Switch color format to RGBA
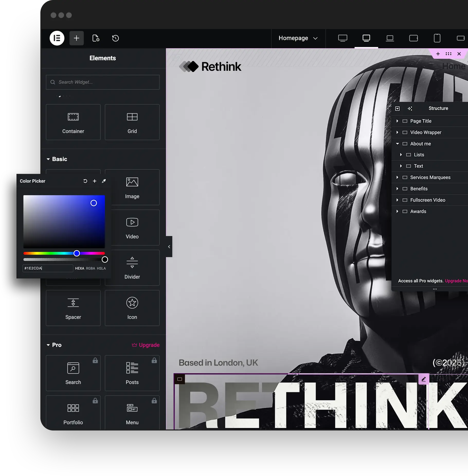Viewport: 468px width, 476px height. tap(90, 268)
